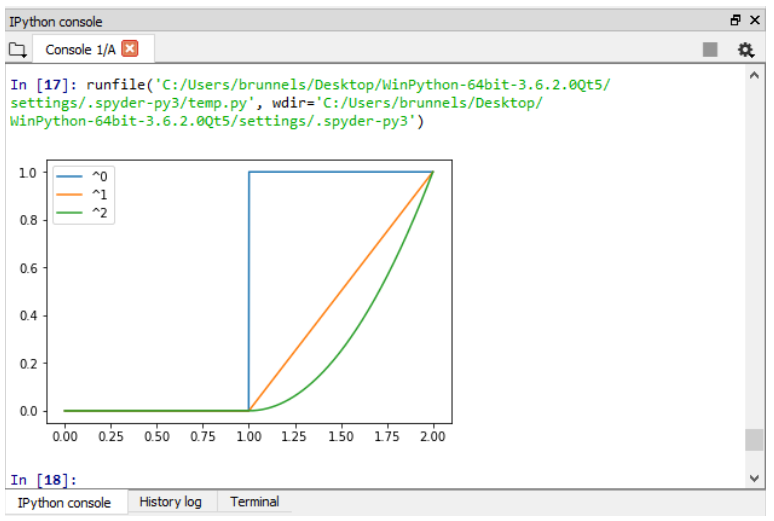Click the IPython console pane title

coord(56,22)
